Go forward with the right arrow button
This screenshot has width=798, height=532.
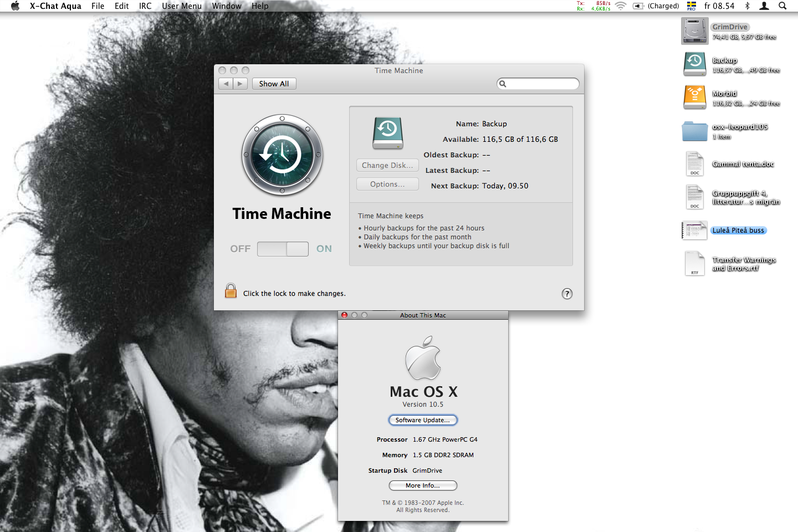[240, 84]
